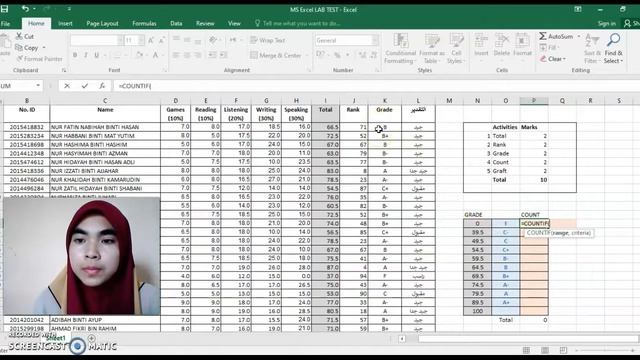Click the Insert Function fx button

tap(102, 86)
